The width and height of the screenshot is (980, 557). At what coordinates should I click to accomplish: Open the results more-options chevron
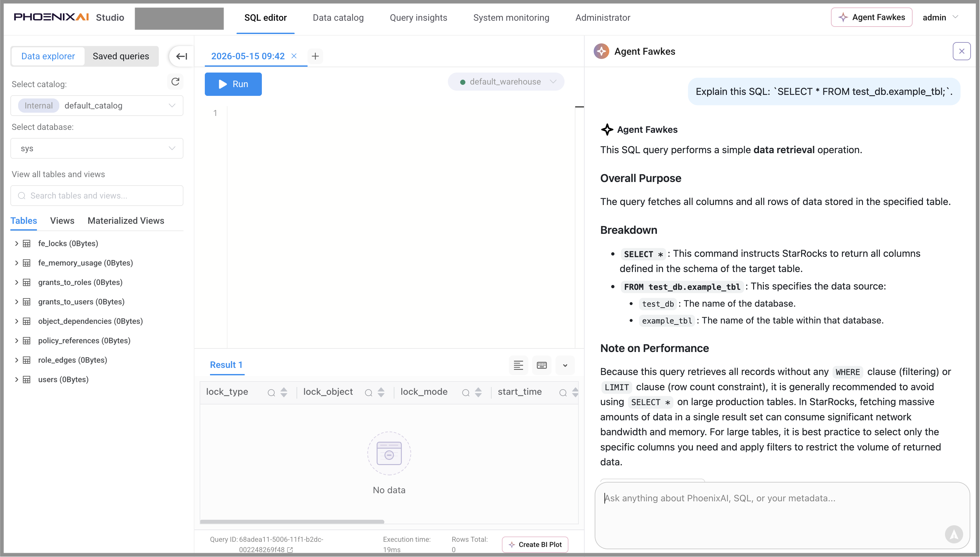click(x=565, y=365)
